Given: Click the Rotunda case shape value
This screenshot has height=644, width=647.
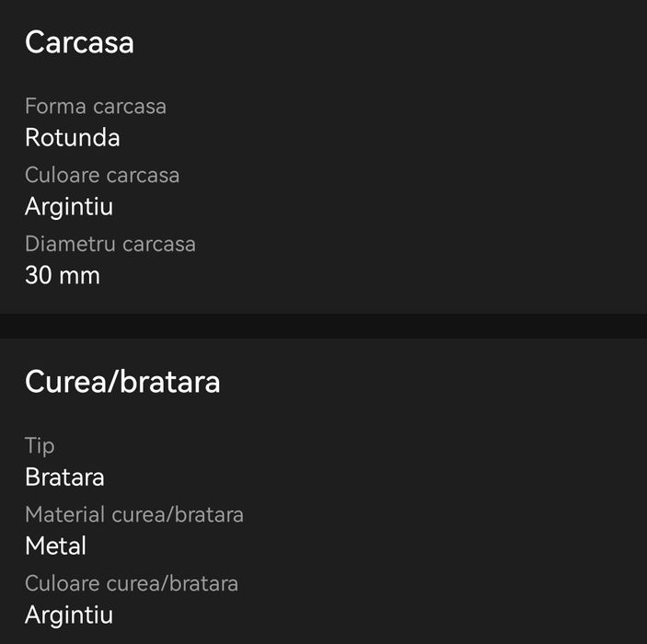Looking at the screenshot, I should pos(72,138).
